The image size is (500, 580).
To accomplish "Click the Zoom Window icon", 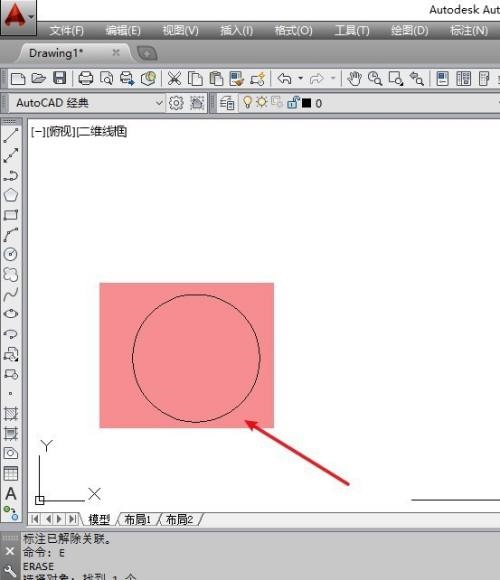I will tap(396, 78).
